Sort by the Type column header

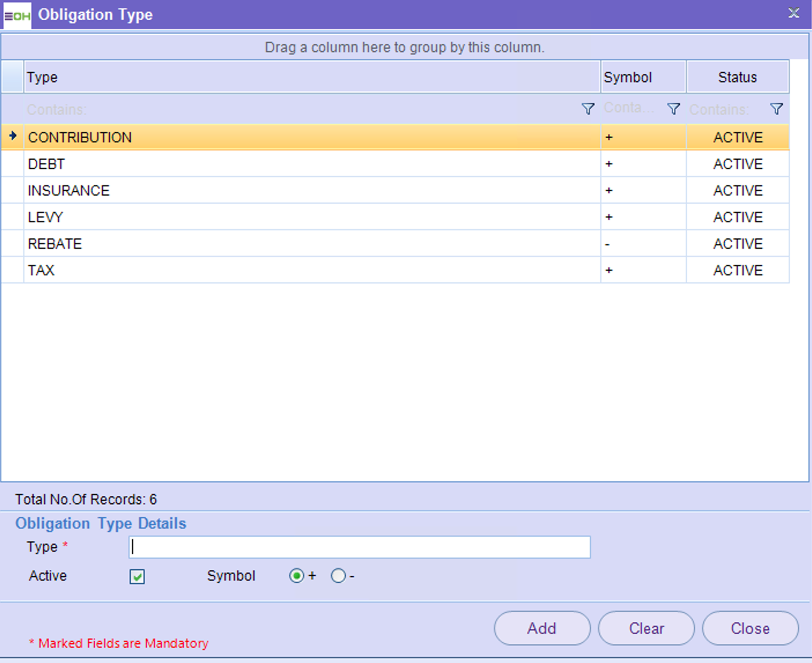(x=311, y=77)
